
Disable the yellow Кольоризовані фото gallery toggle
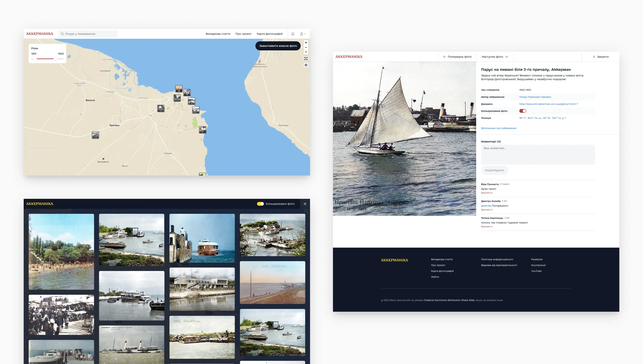(260, 204)
